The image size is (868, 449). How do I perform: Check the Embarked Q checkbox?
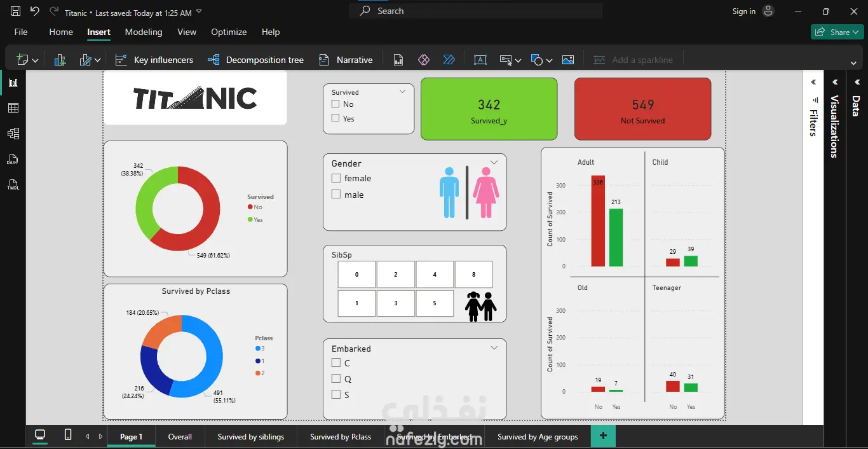[336, 379]
